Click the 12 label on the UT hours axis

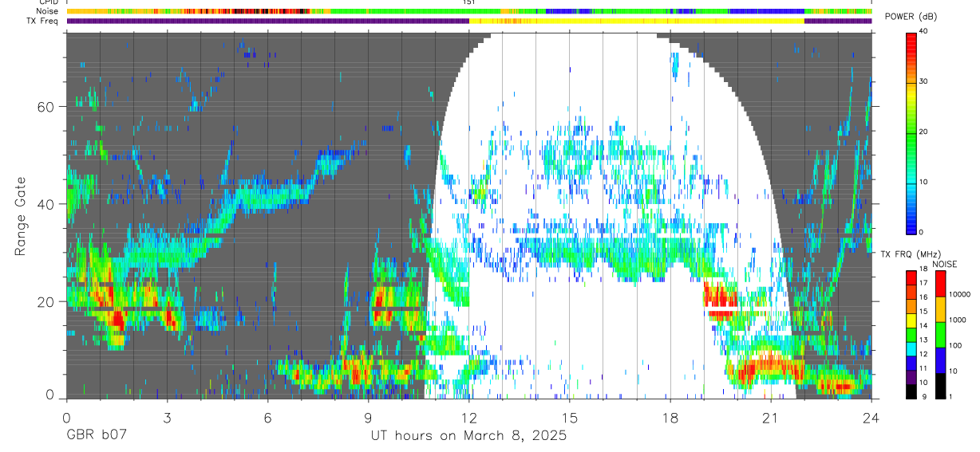(x=469, y=416)
